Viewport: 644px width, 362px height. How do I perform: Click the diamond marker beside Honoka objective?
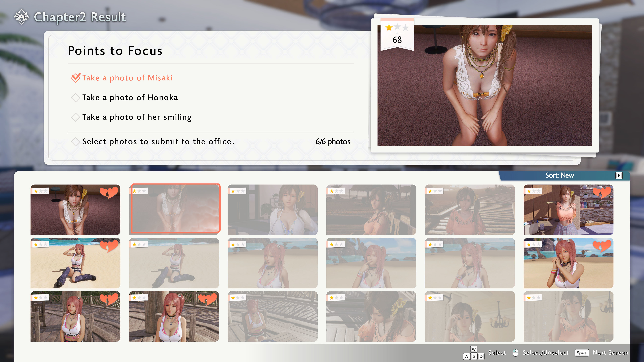pyautogui.click(x=75, y=97)
